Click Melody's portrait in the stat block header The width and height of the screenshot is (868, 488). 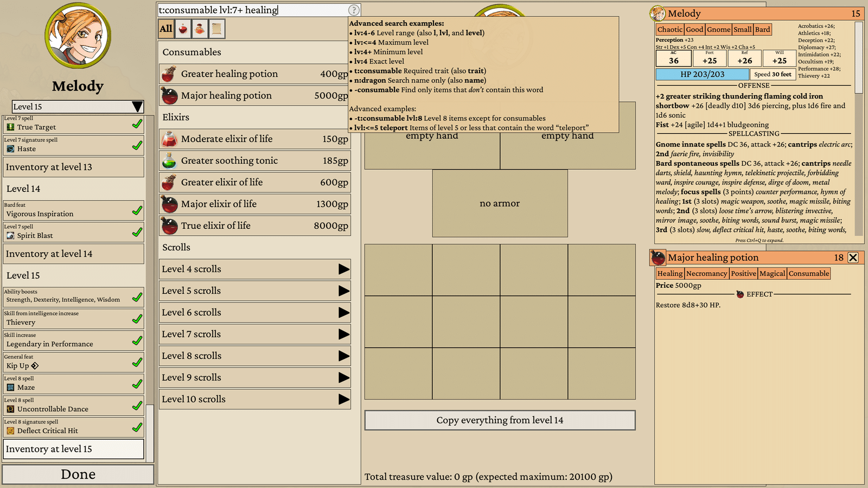(x=658, y=13)
